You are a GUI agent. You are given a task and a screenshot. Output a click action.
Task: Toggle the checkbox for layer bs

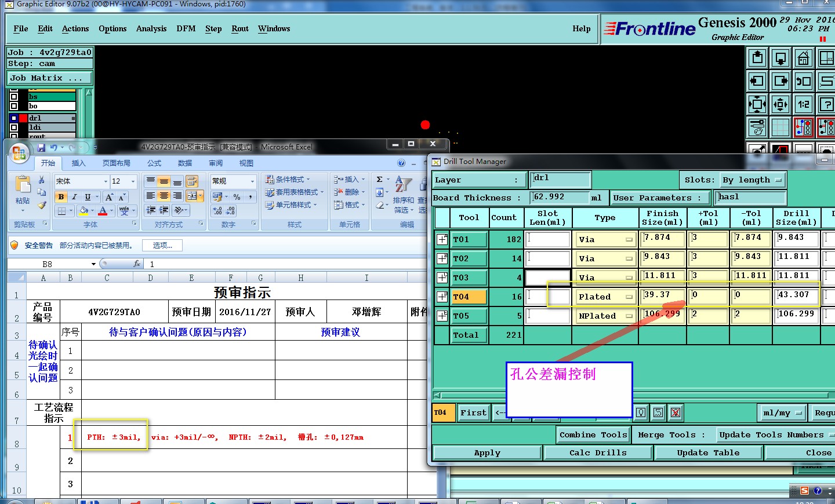pos(14,97)
